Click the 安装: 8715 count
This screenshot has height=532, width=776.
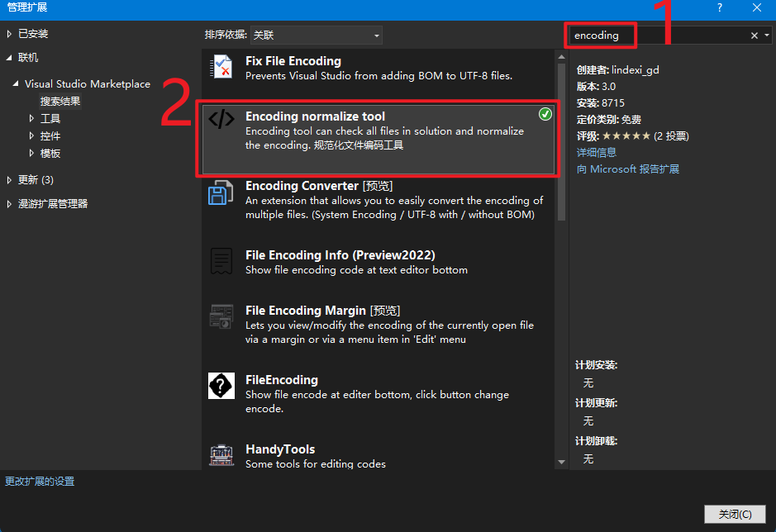click(x=600, y=103)
